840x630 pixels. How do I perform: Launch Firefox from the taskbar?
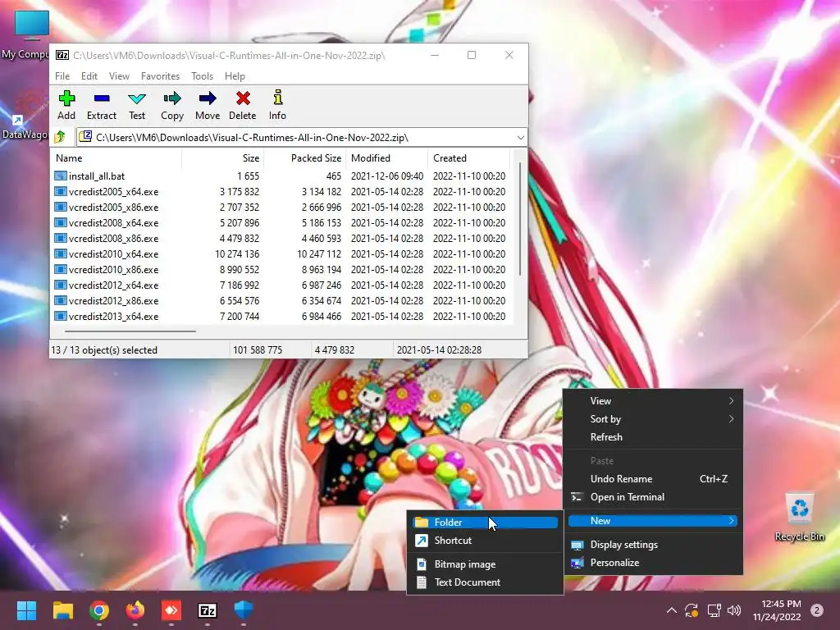coord(135,610)
